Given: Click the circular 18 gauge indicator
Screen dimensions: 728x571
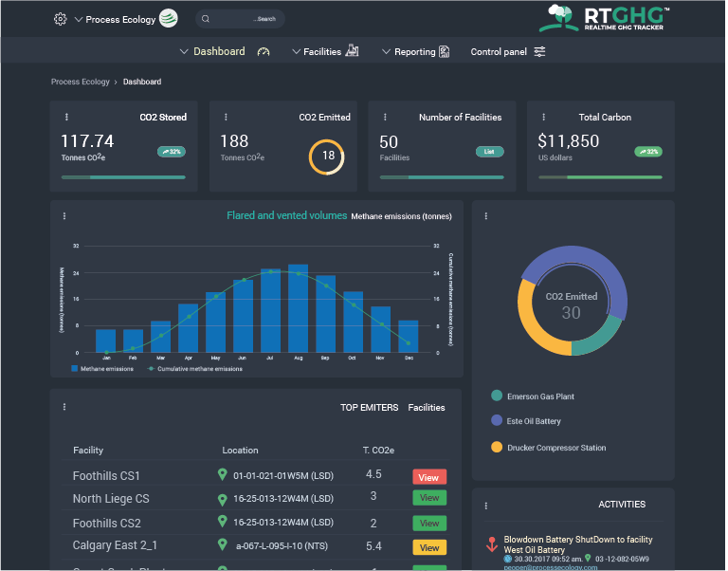Looking at the screenshot, I should tap(327, 157).
